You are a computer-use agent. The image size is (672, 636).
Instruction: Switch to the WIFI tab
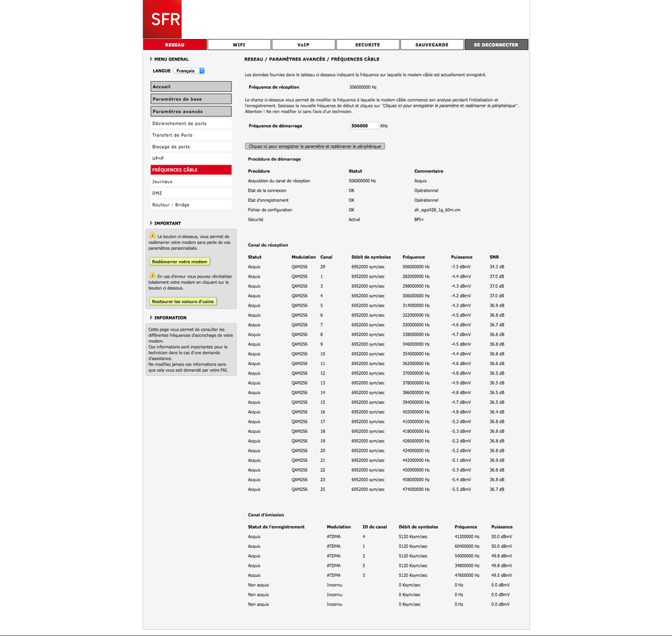coord(239,44)
